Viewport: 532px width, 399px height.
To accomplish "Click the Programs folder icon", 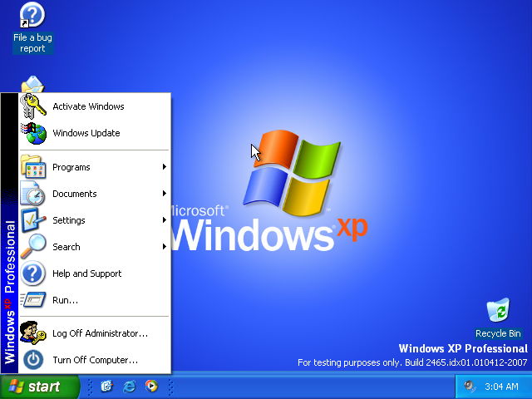I will [33, 166].
